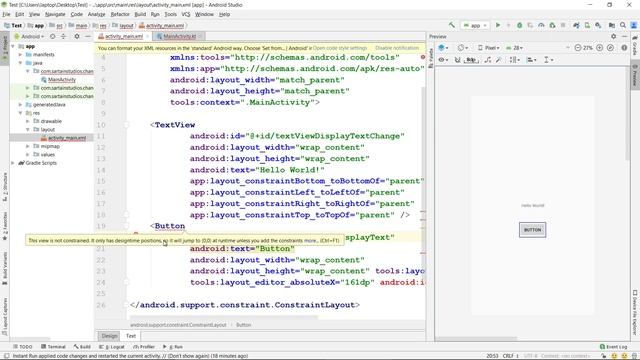Viewport: 640px width, 360px height.
Task: Open SDK Manager from the toolbar
Action: (x=598, y=25)
